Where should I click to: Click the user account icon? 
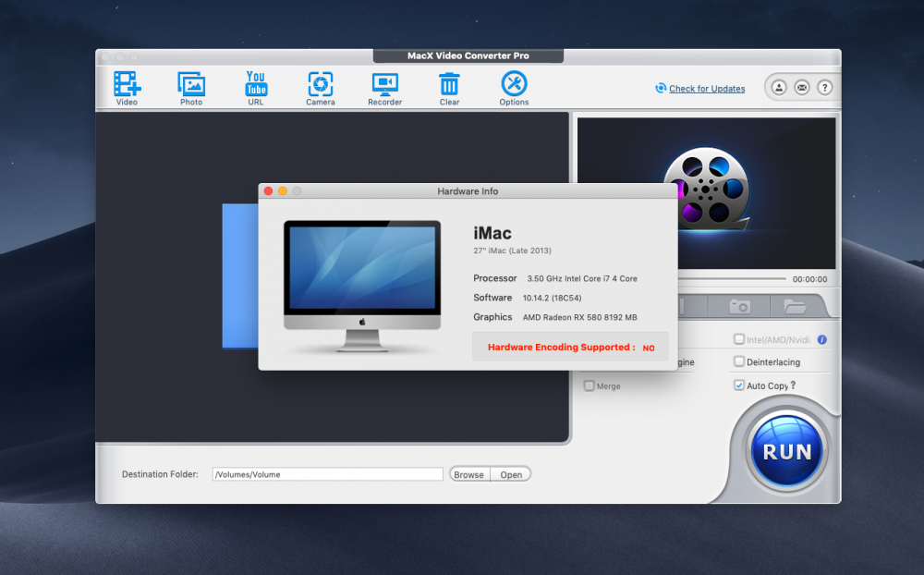(x=779, y=88)
